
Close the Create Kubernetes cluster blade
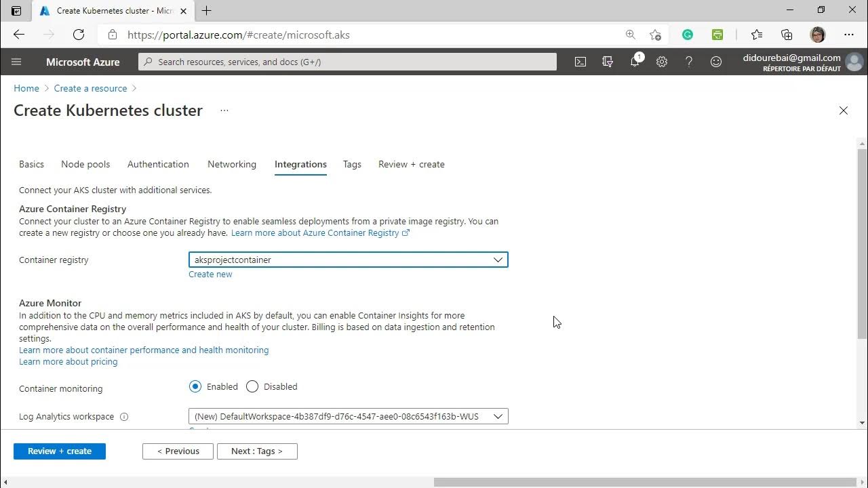click(x=844, y=110)
